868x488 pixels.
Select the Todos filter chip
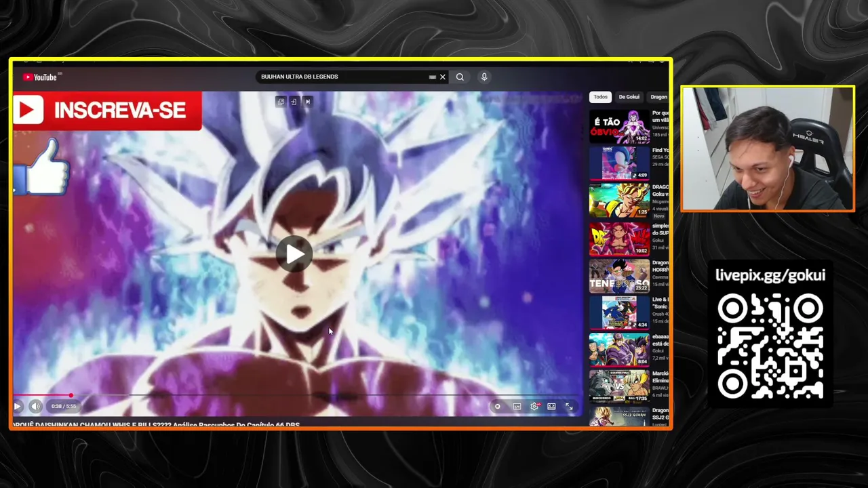point(600,97)
